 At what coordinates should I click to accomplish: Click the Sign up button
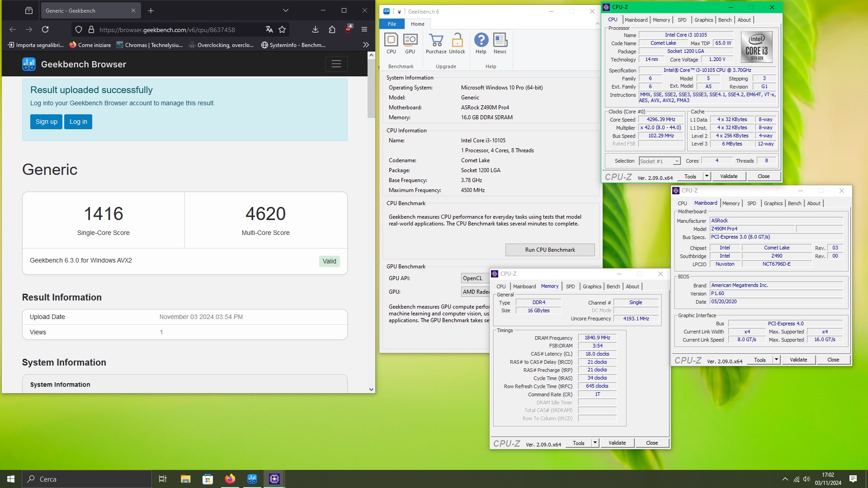coord(47,122)
